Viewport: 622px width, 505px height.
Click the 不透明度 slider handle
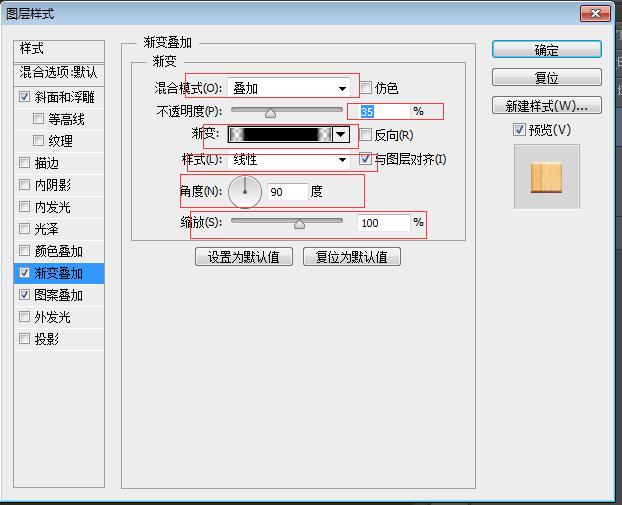[x=270, y=113]
